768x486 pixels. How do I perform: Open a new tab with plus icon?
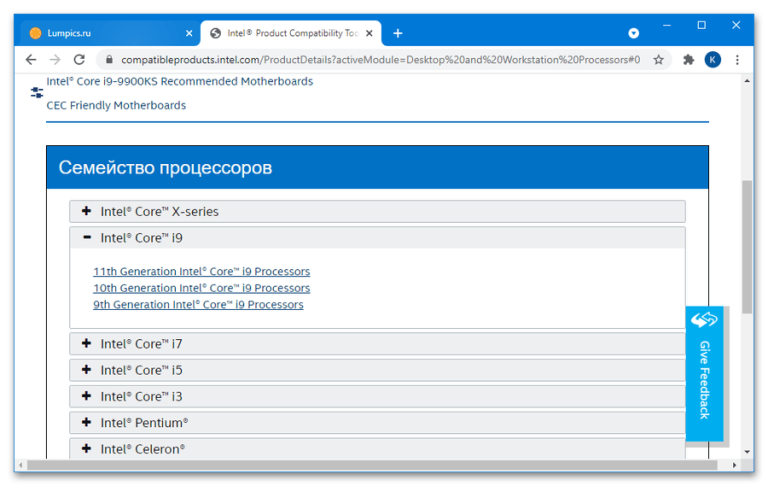click(398, 33)
